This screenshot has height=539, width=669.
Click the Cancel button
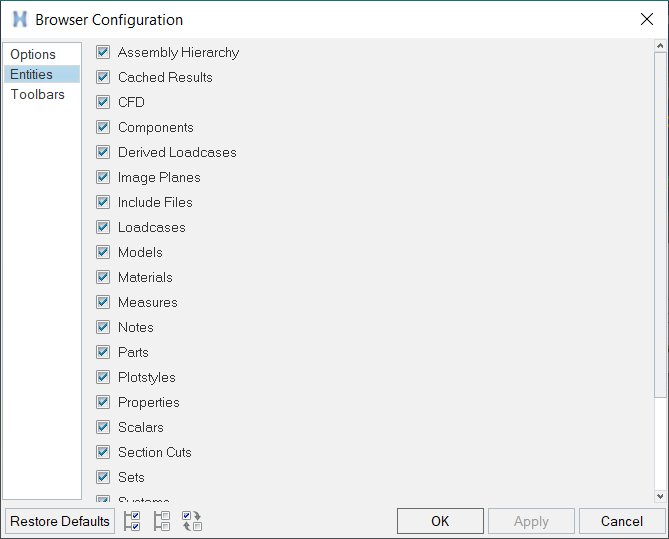pos(622,521)
